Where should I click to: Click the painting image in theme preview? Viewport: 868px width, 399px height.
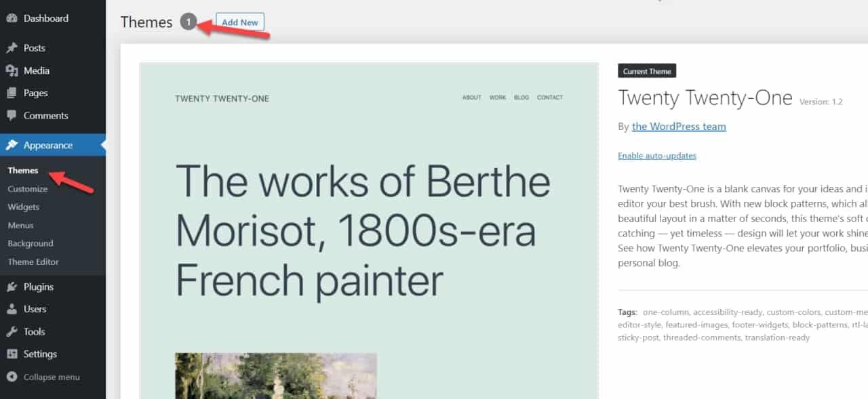[276, 376]
